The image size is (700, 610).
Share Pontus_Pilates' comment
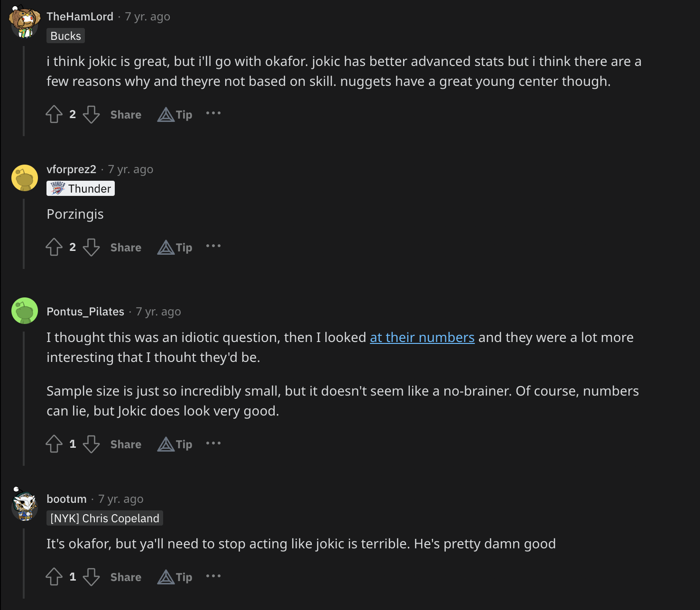point(126,444)
